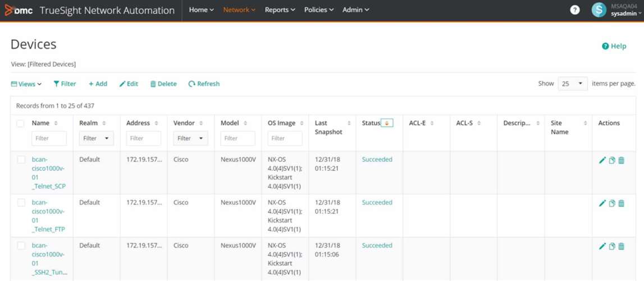Expand the Views dropdown in toolbar
The height and width of the screenshot is (281, 644).
click(26, 84)
